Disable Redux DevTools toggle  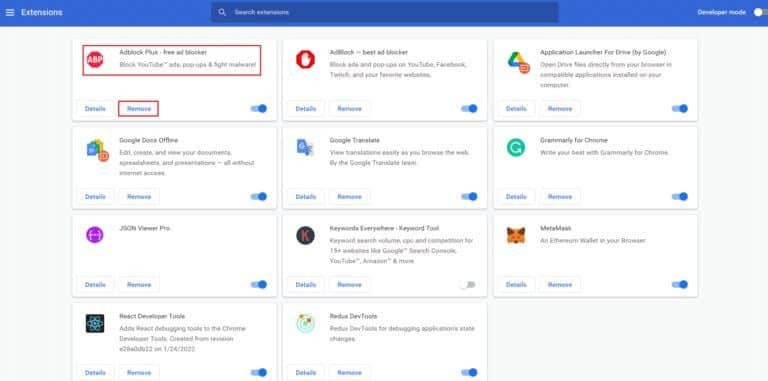click(469, 373)
